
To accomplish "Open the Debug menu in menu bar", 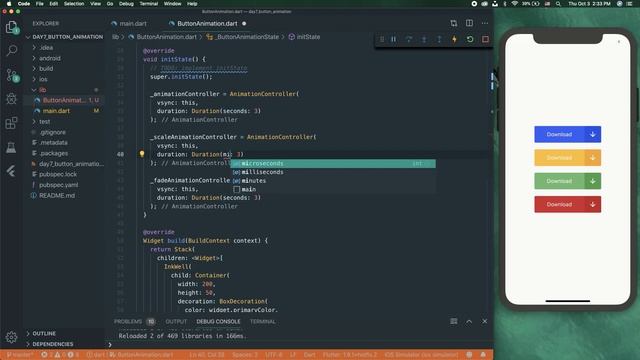I will tap(126, 4).
